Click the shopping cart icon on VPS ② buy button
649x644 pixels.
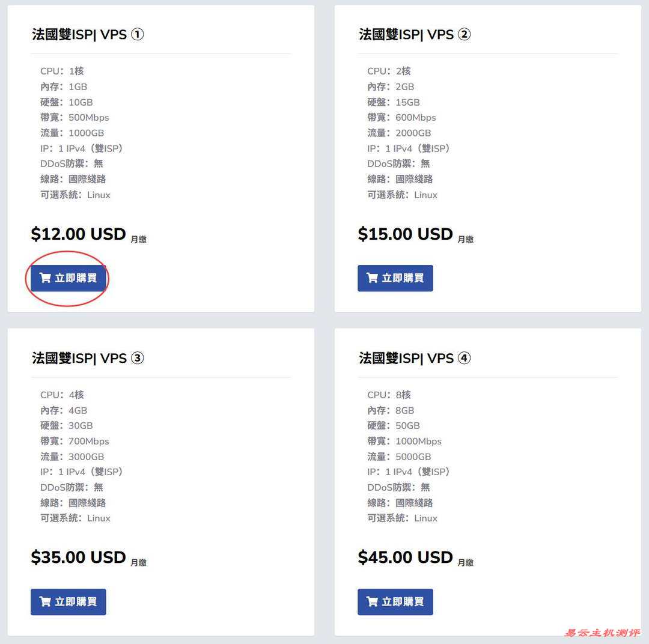click(373, 278)
